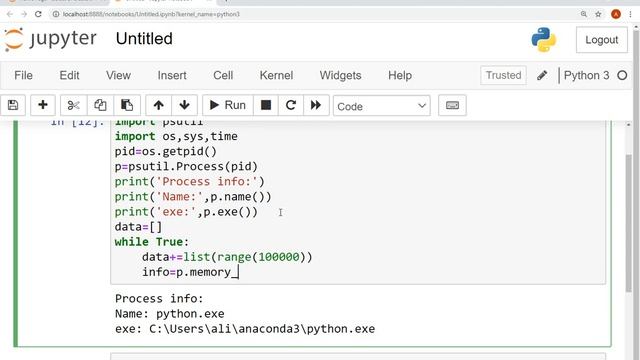Click the site info icon in address bar
This screenshot has width=640, height=360.
(56, 14)
